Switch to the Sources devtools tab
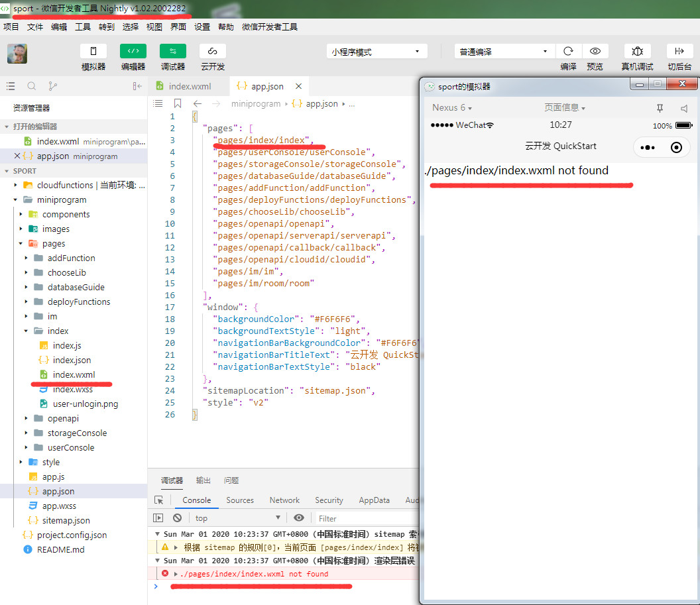 [240, 500]
